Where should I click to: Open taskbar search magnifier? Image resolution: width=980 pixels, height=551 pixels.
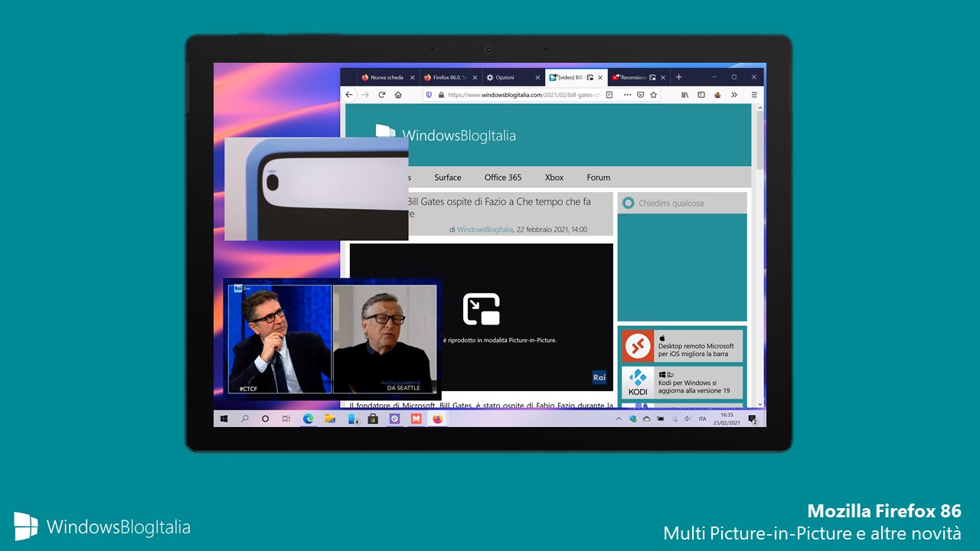[x=245, y=419]
